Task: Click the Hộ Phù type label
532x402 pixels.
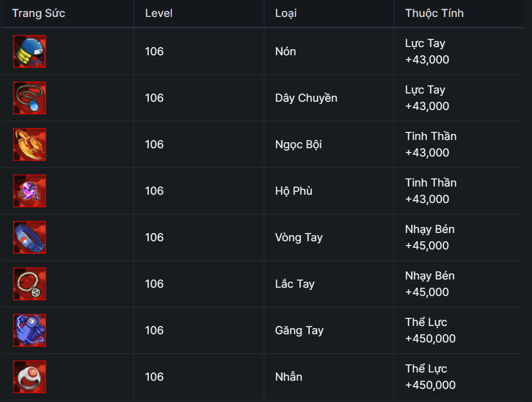Action: tap(293, 191)
